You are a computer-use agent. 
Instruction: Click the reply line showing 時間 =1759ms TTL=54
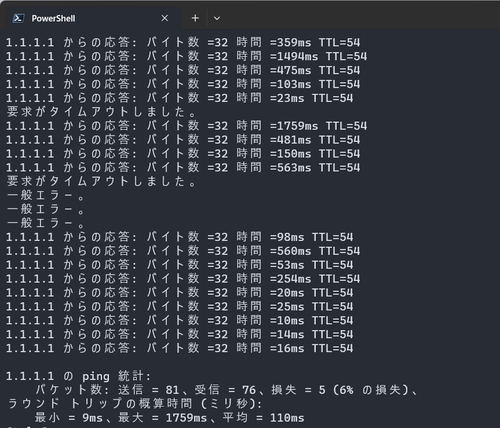tap(186, 126)
